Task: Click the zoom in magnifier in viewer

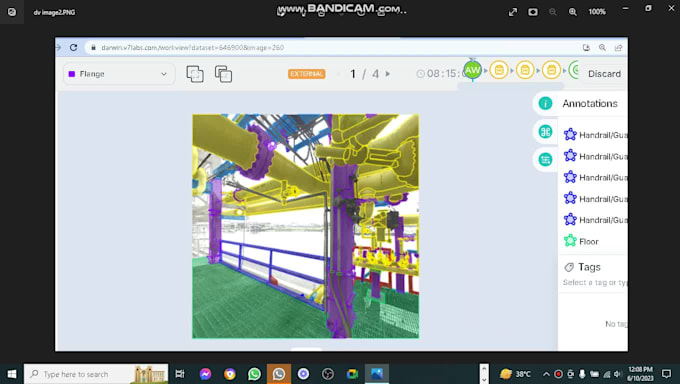Action: pos(572,12)
